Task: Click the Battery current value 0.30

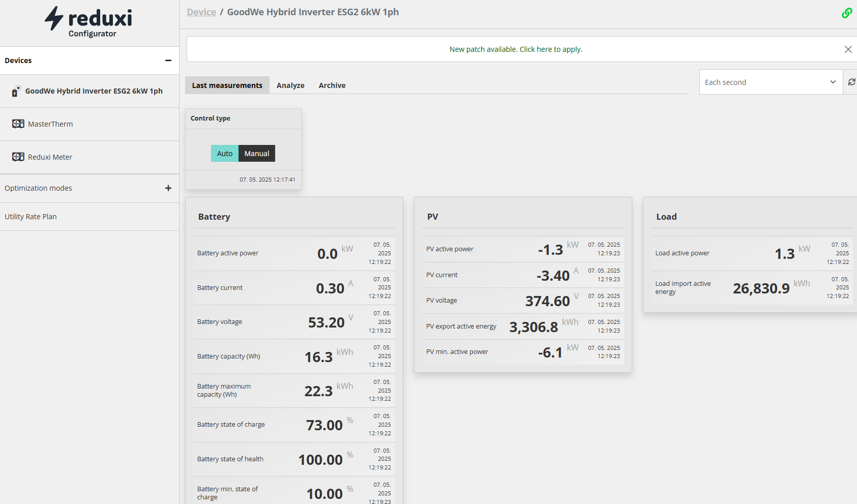Action: pyautogui.click(x=330, y=288)
